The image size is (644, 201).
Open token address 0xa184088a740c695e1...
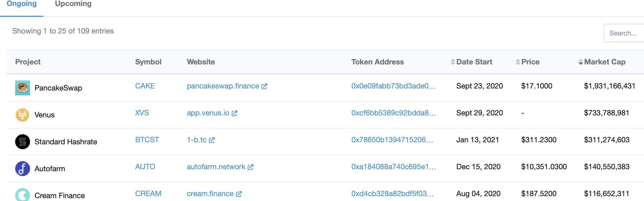(x=394, y=167)
